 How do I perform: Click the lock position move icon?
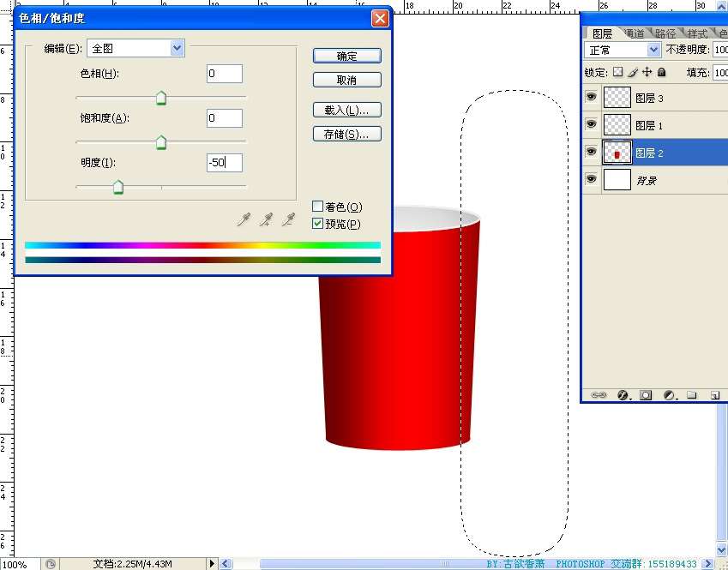647,73
